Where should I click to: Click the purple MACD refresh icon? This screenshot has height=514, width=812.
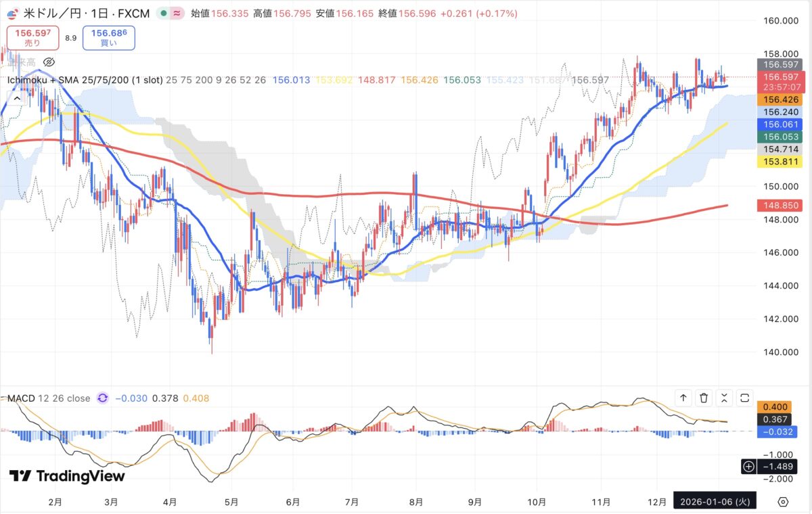coord(102,398)
